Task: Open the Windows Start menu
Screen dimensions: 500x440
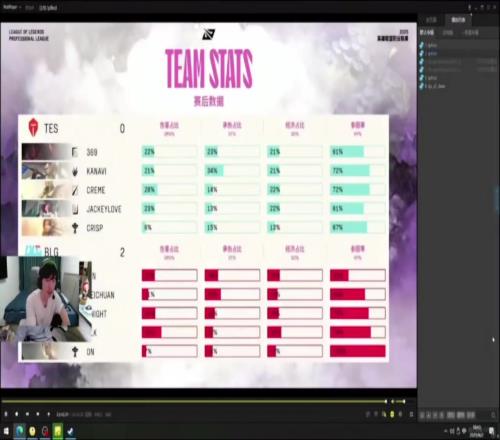Action: (6, 431)
